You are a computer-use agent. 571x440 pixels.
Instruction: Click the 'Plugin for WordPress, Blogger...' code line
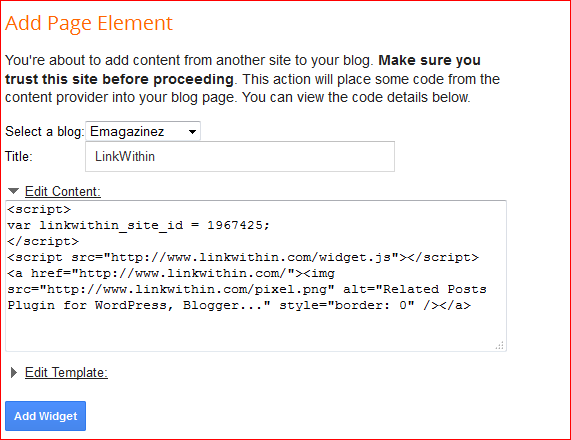pos(239,305)
